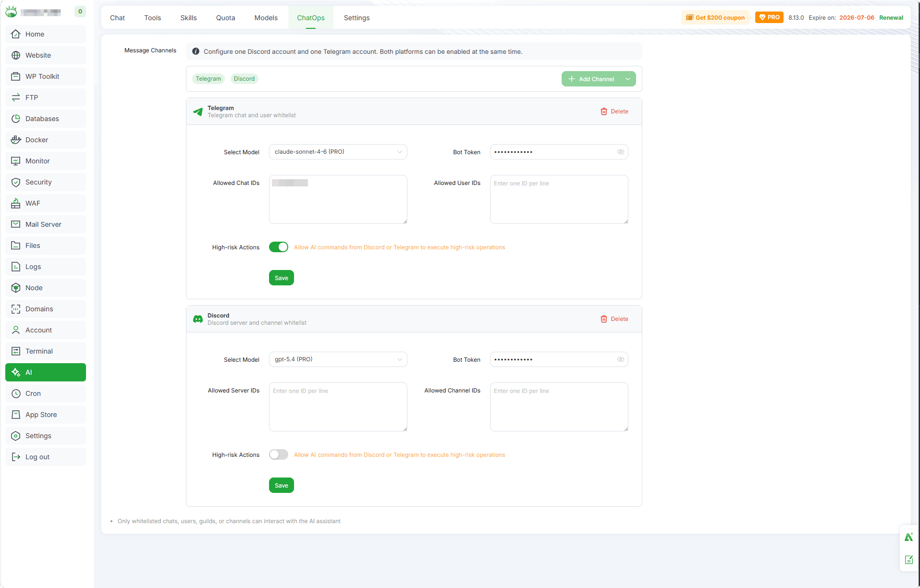Click the Monitor chart icon
Viewport: 920px width, 588px height.
(16, 161)
